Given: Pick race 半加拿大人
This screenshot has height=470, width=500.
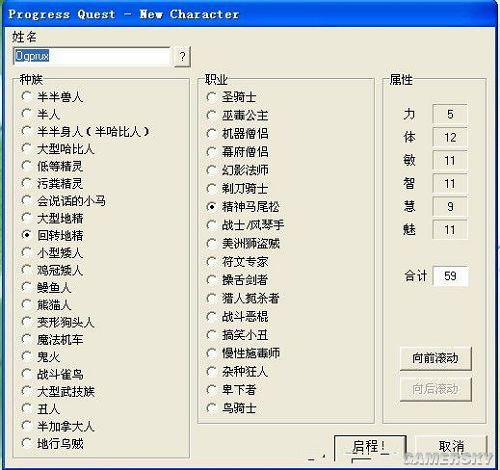Looking at the screenshot, I should (58, 426).
